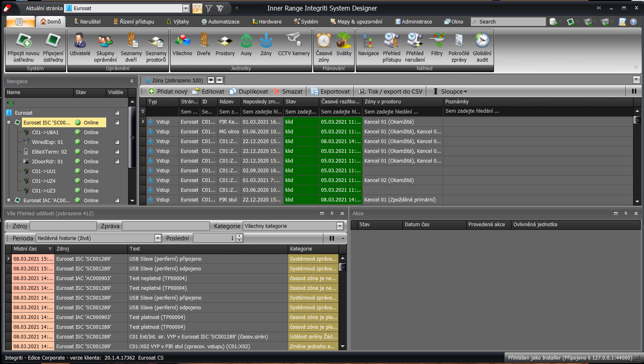The width and height of the screenshot is (644, 364).
Task: Click the Časové zóny clock icon
Action: 324,41
